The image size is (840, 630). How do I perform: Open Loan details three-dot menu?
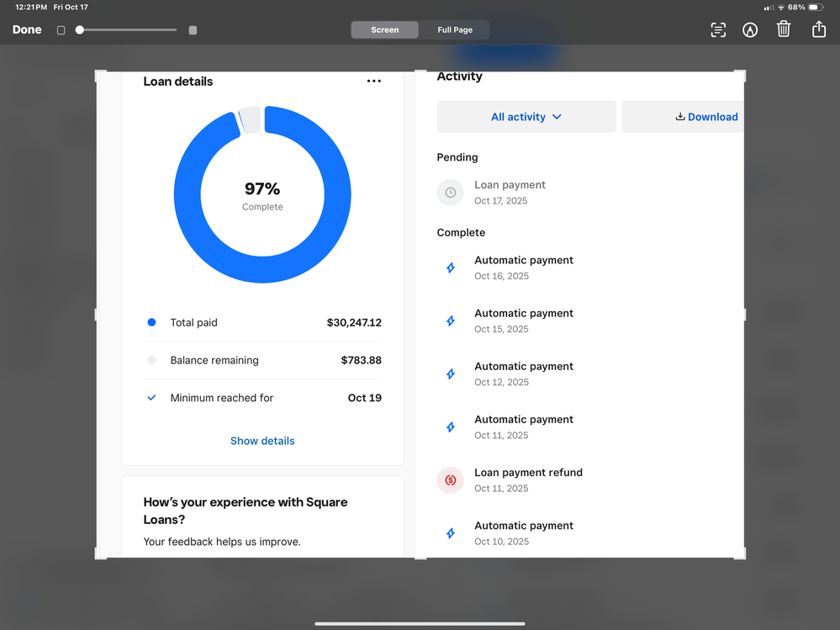pyautogui.click(x=374, y=82)
